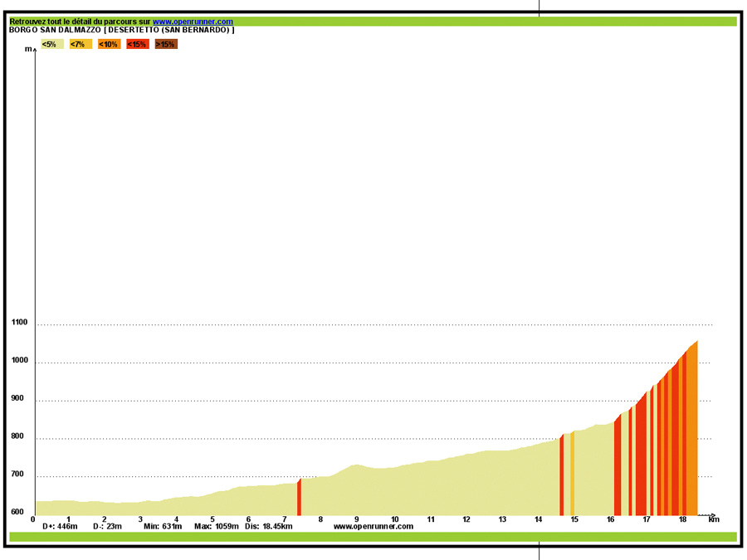Click the <15% red legend swatch
Viewport: 747px width, 560px height.
click(138, 44)
